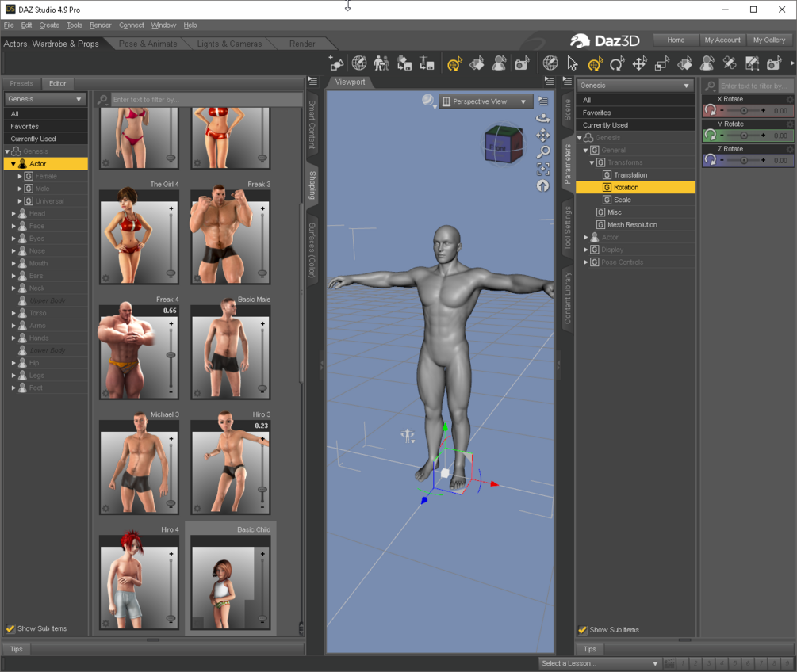Open the Connect menu
The height and width of the screenshot is (672, 797).
tap(131, 25)
